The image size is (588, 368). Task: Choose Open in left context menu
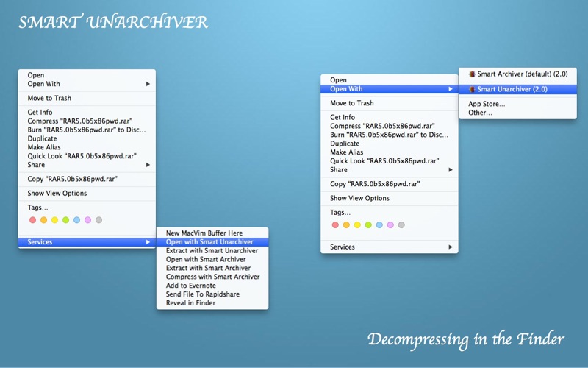[x=87, y=75]
